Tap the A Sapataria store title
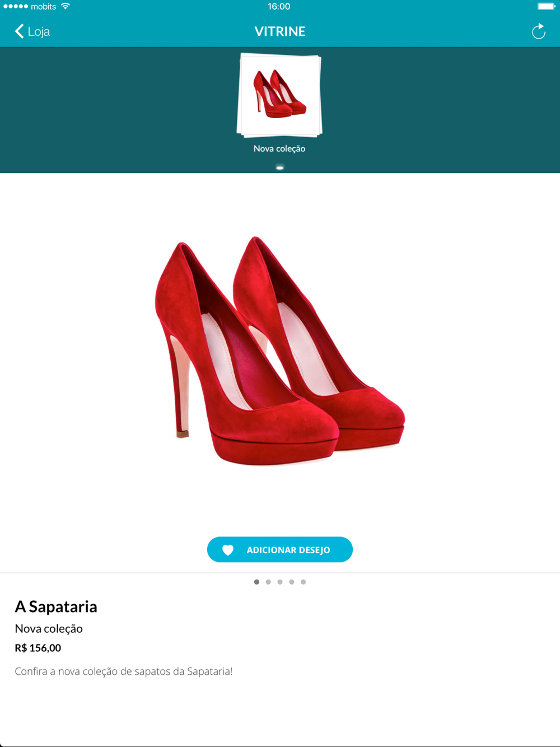 point(56,606)
